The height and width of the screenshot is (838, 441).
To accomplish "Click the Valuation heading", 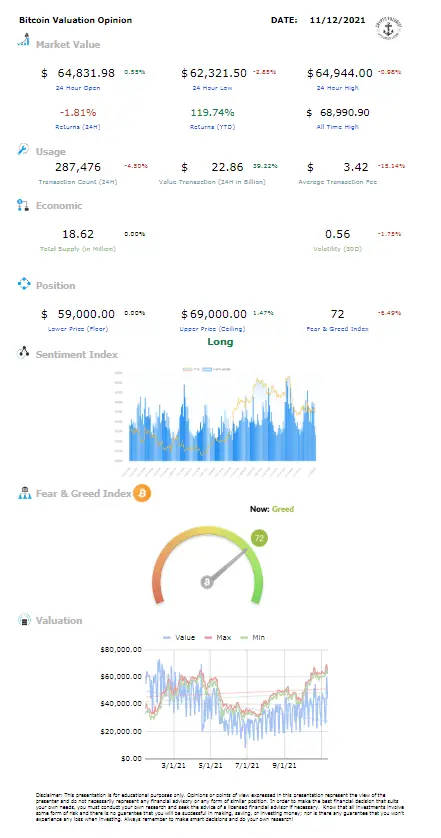I will click(x=59, y=620).
